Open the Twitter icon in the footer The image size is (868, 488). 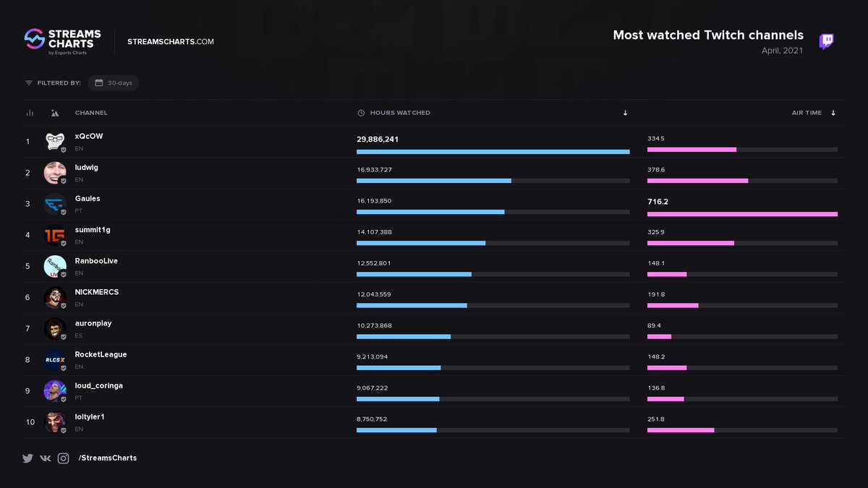[x=27, y=458]
